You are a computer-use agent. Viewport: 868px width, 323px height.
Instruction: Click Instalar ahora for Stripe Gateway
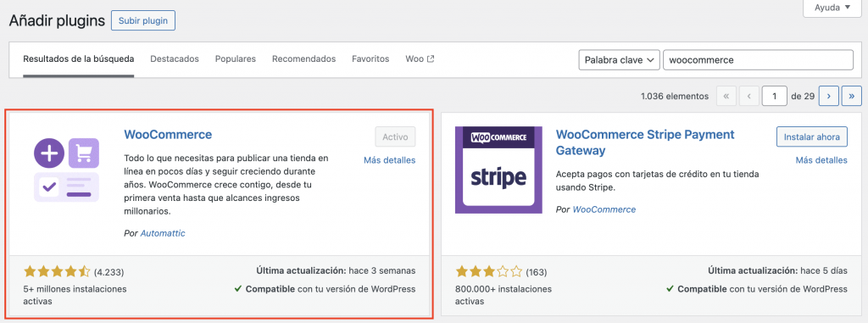click(x=811, y=136)
